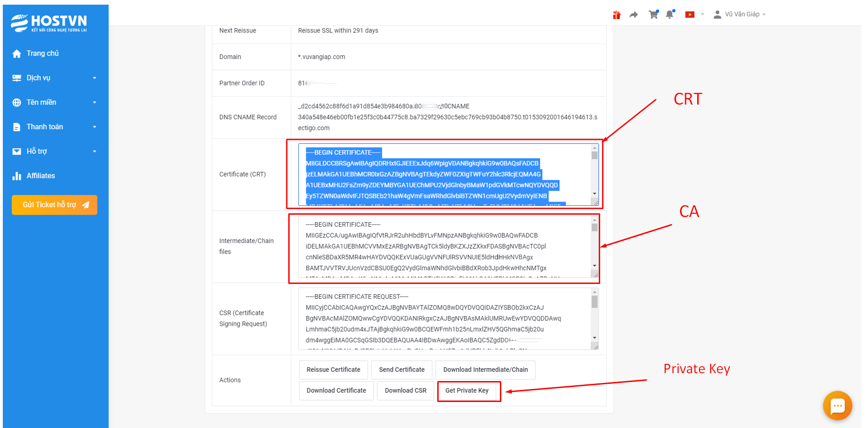
Task: Open the shopping cart icon
Action: [653, 15]
